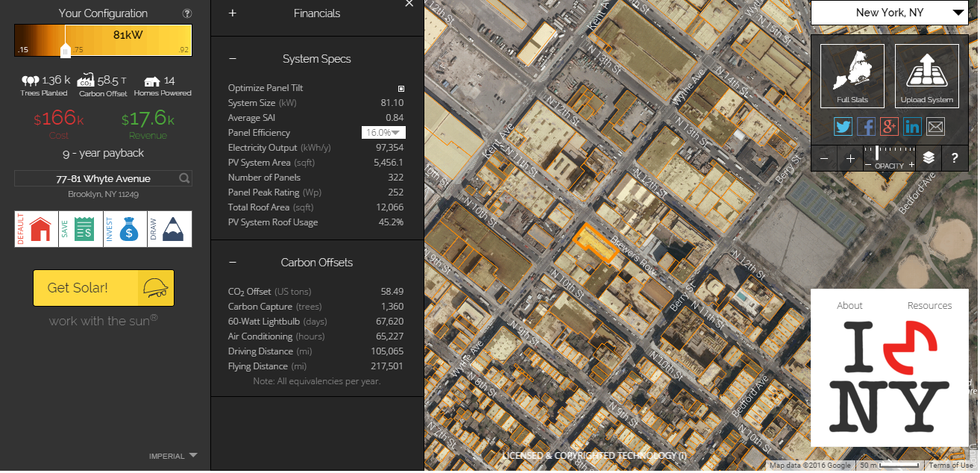Share on Google Plus
980x473 pixels.
(889, 127)
